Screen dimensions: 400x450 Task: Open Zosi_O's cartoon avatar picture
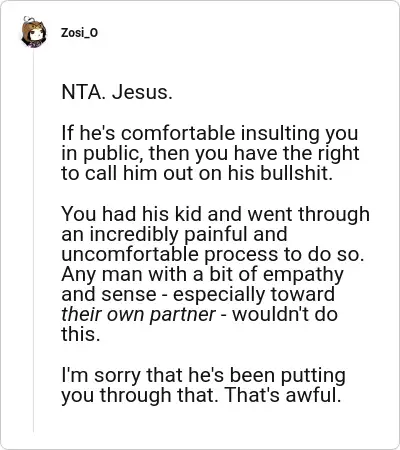[34, 32]
